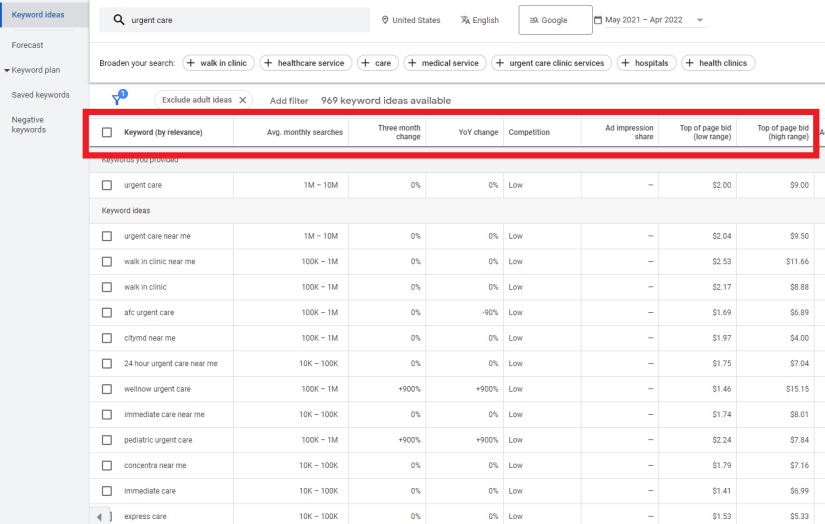This screenshot has height=524, width=825.
Task: Click plus icon on walk in clinic chip
Action: 191,63
